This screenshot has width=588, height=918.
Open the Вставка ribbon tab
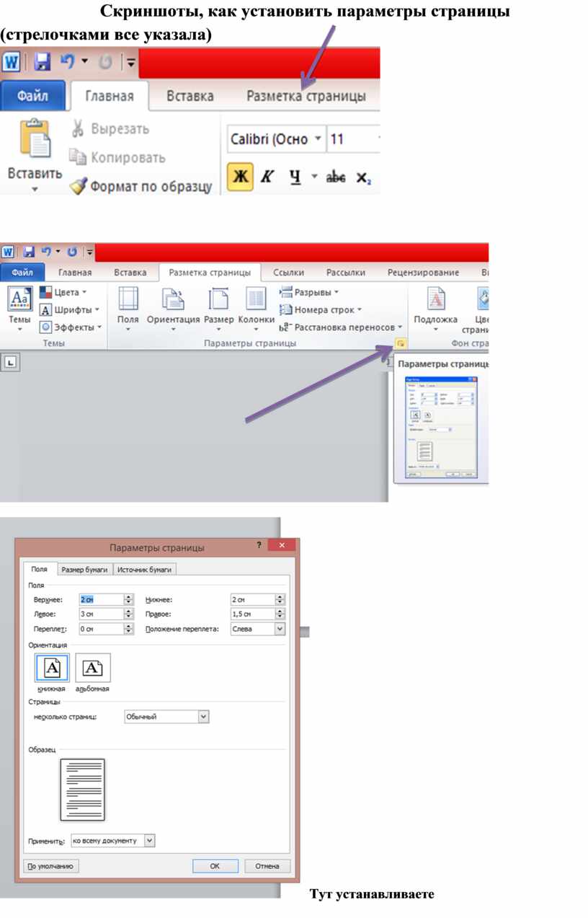(190, 96)
